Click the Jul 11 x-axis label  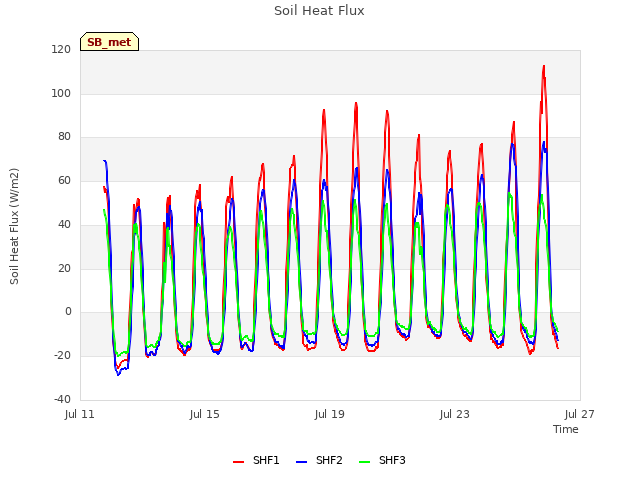tap(80, 414)
